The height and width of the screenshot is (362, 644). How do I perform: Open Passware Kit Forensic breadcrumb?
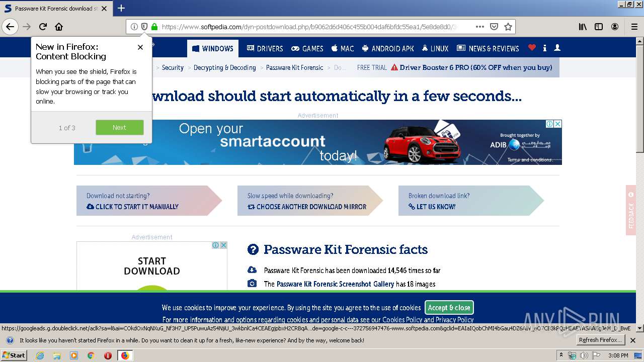(294, 67)
